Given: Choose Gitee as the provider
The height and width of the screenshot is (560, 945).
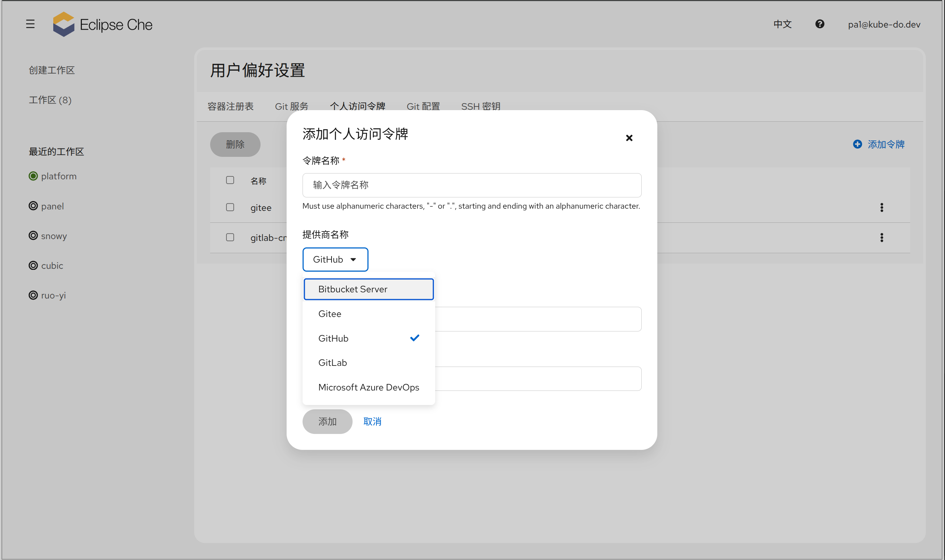Looking at the screenshot, I should (x=369, y=314).
